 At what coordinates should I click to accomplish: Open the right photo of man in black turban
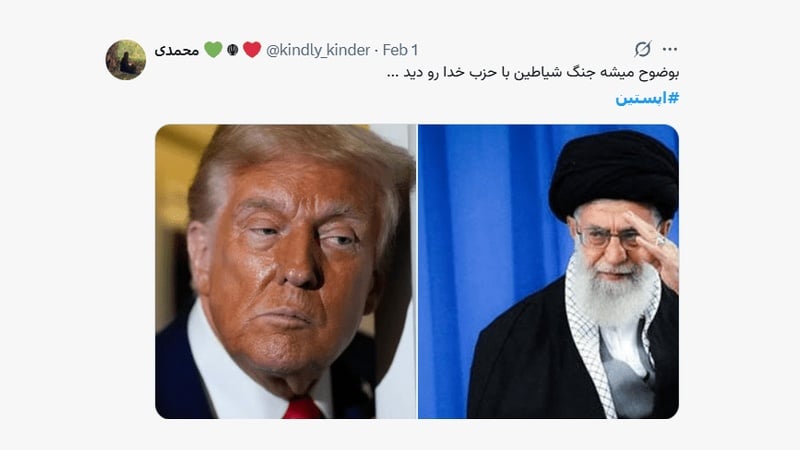(548, 271)
